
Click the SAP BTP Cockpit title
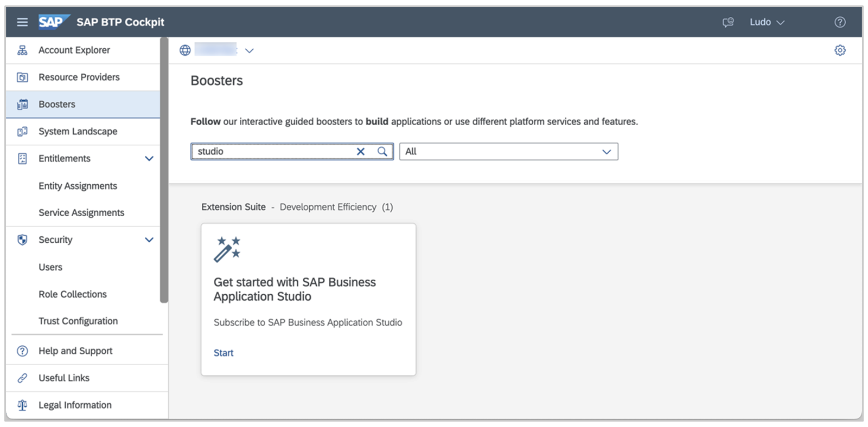tap(120, 22)
